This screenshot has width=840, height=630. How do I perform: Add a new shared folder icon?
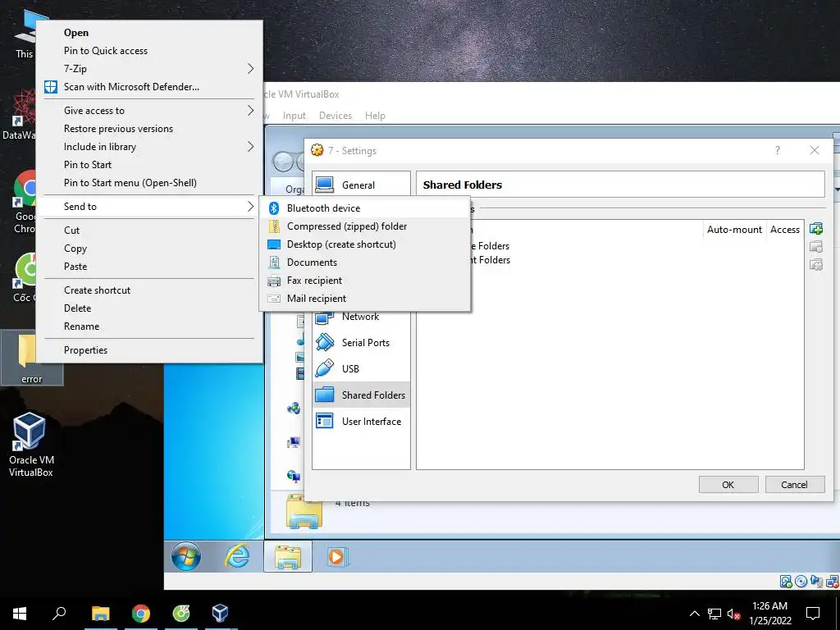coord(816,229)
